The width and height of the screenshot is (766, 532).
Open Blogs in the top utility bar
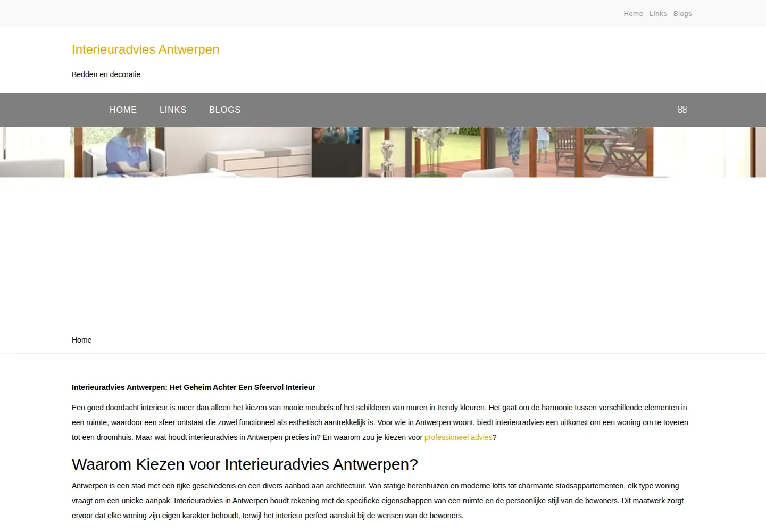click(682, 14)
